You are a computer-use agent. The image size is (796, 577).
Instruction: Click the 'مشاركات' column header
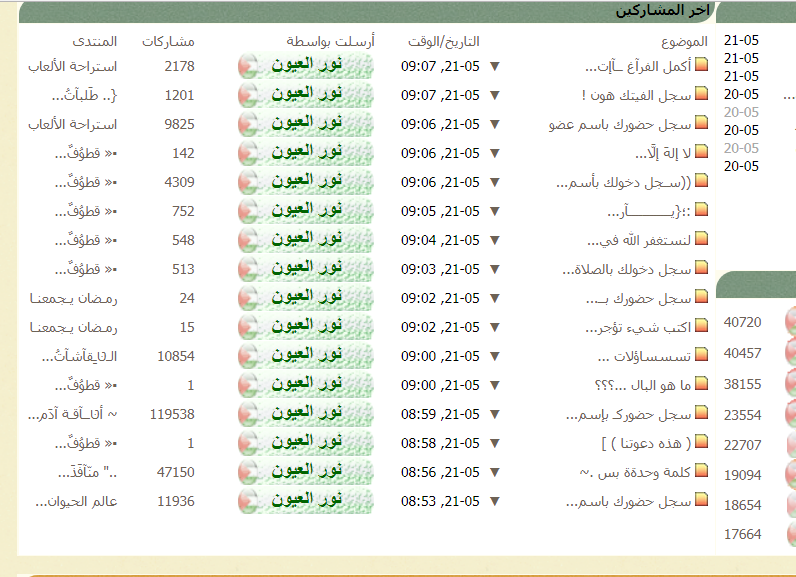coord(168,42)
